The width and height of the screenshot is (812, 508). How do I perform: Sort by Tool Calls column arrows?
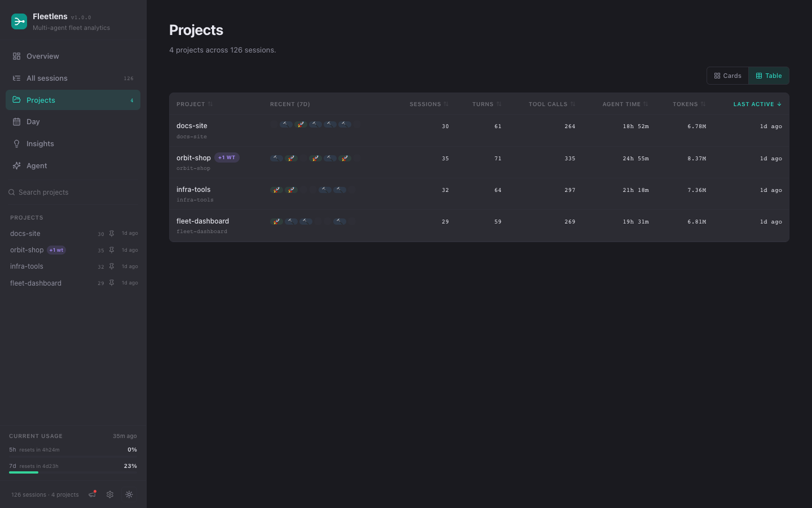tap(573, 104)
